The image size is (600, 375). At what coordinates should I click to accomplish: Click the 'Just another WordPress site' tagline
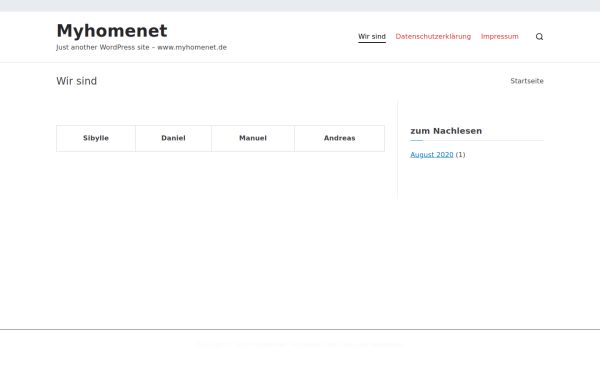click(x=141, y=47)
